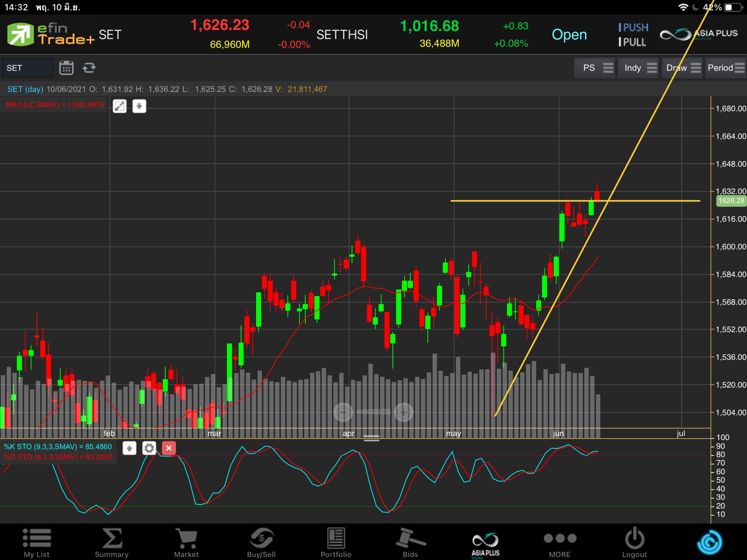This screenshot has width=747, height=560.
Task: Tap the SET index value 1,626.23
Action: click(220, 25)
